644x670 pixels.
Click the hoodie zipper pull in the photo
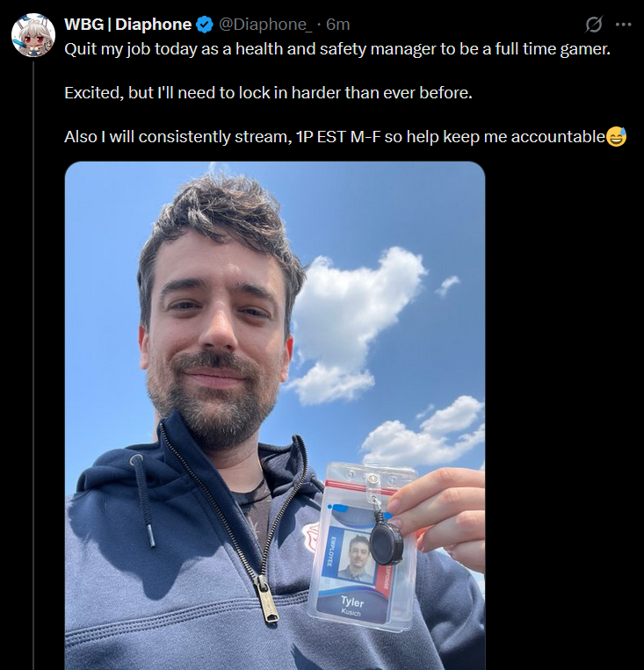click(267, 599)
